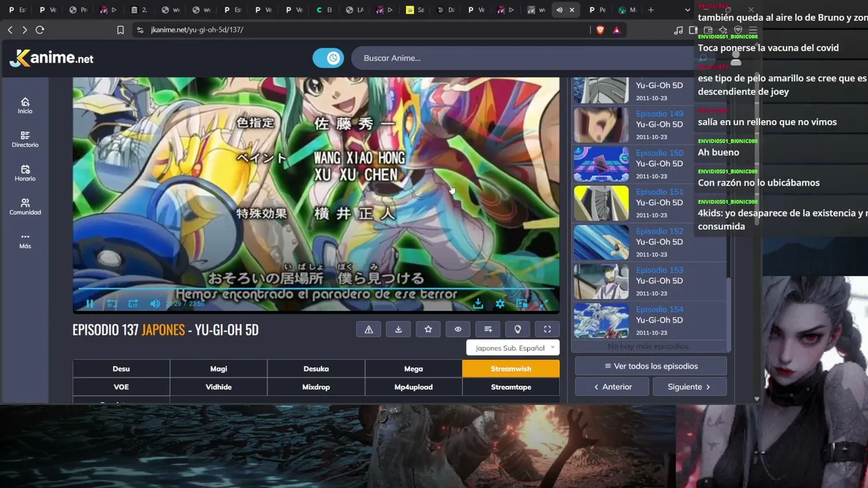The width and height of the screenshot is (868, 488).
Task: Open Inicio in the left sidebar
Action: (x=25, y=106)
